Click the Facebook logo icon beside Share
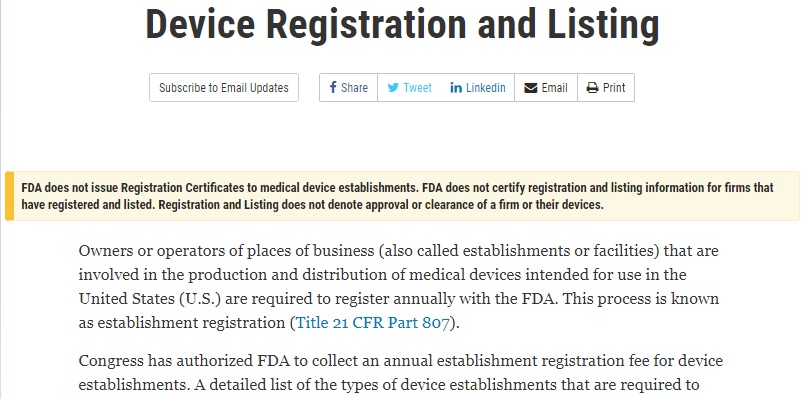The image size is (807, 399). pyautogui.click(x=333, y=88)
